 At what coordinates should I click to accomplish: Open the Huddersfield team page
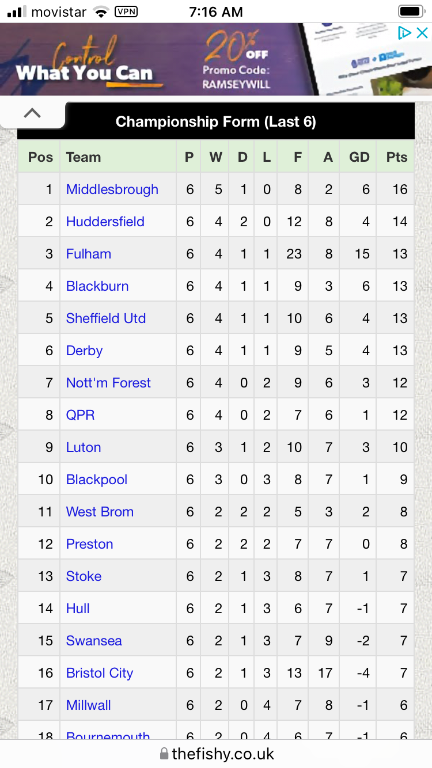coord(105,221)
